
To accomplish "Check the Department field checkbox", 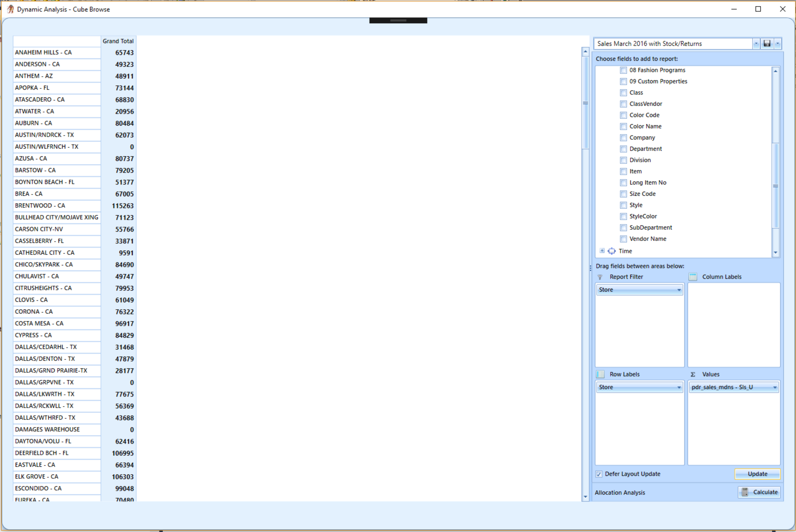I will point(623,149).
